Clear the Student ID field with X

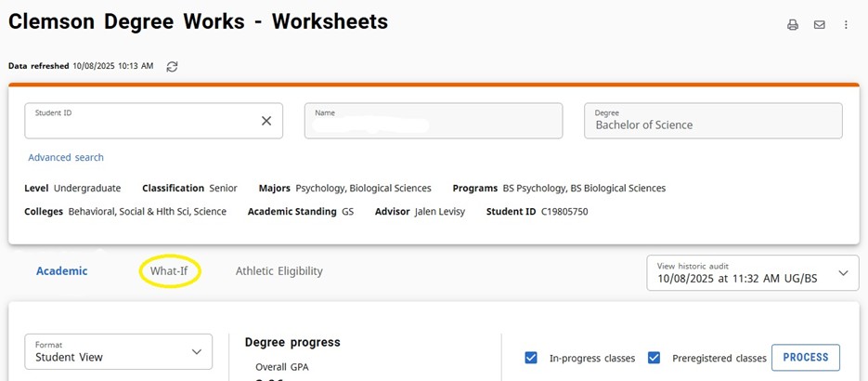[x=266, y=121]
